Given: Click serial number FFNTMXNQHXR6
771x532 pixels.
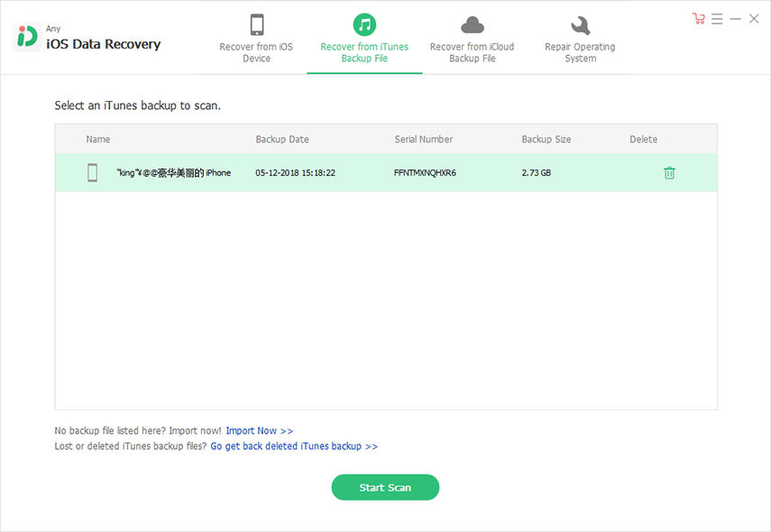Looking at the screenshot, I should pos(425,172).
